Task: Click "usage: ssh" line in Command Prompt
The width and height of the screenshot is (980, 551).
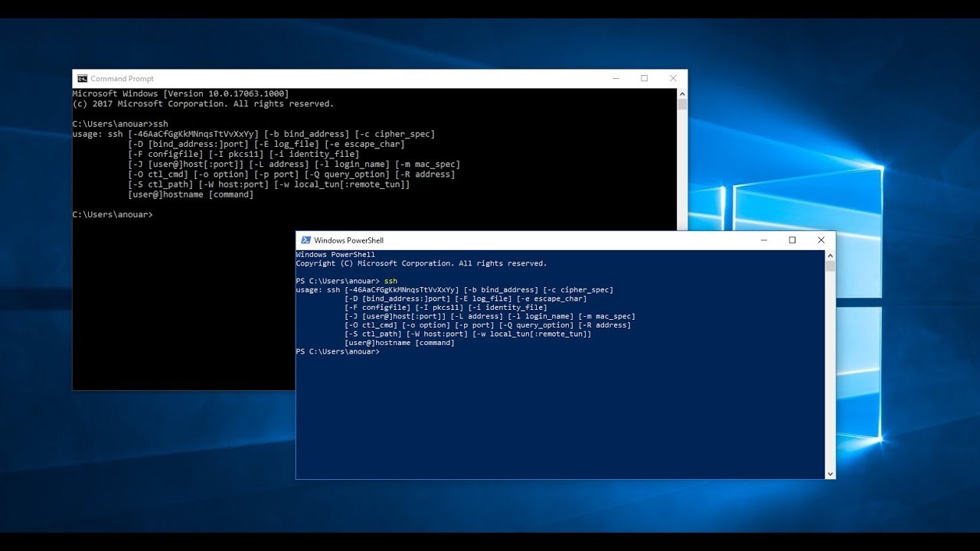Action: pos(253,134)
